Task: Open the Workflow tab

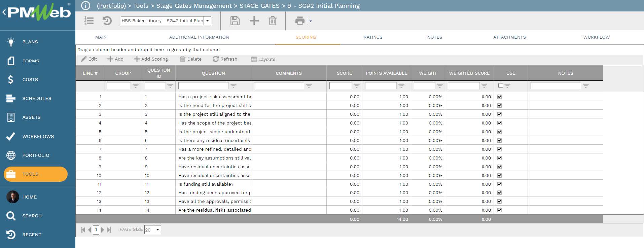Action: click(596, 37)
